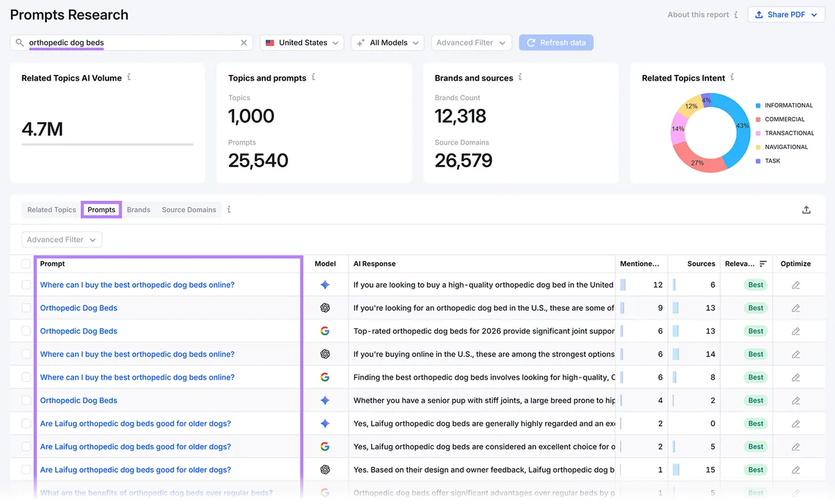This screenshot has width=835, height=504.
Task: Click optimize pencil icon in the Mentioned 9 row
Action: point(796,308)
